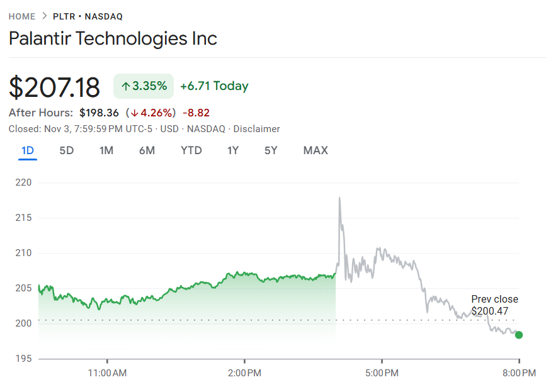This screenshot has width=546, height=392.
Task: Click the green dot at the chart end
Action: 518,335
